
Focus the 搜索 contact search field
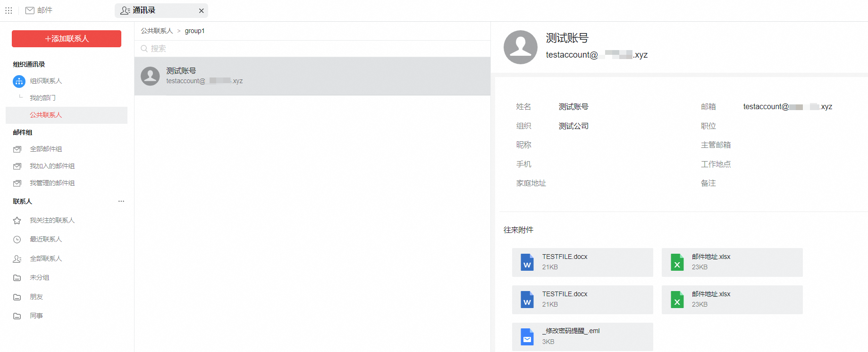312,49
